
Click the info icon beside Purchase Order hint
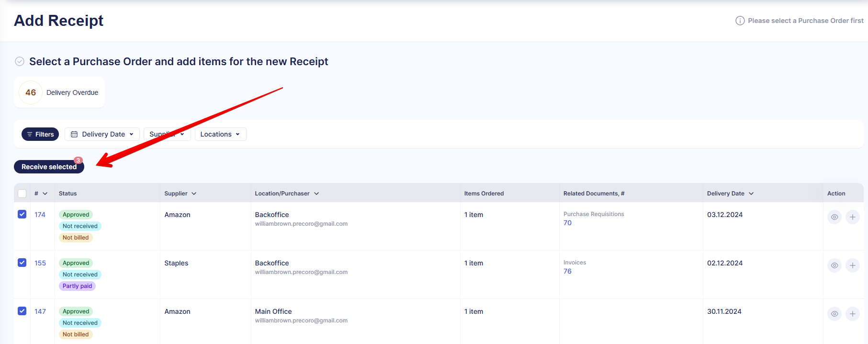[740, 21]
